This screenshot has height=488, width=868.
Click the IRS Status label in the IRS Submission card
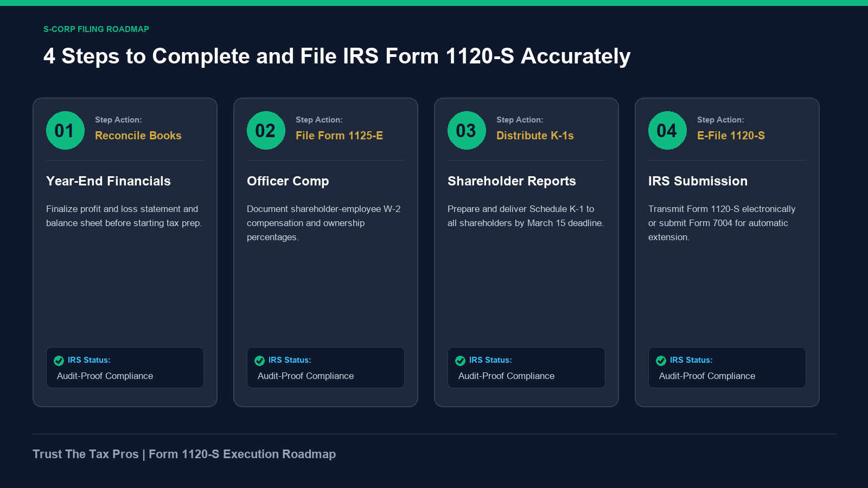click(x=691, y=360)
